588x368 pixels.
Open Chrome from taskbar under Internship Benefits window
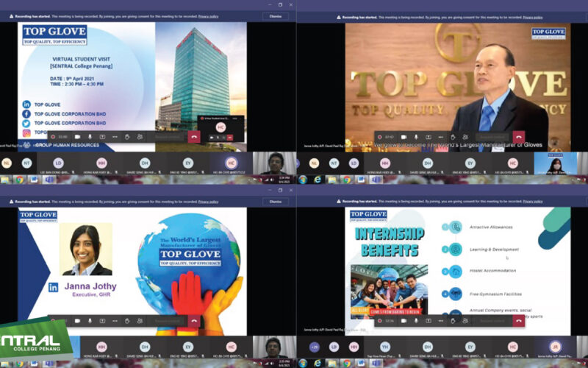coord(347,364)
